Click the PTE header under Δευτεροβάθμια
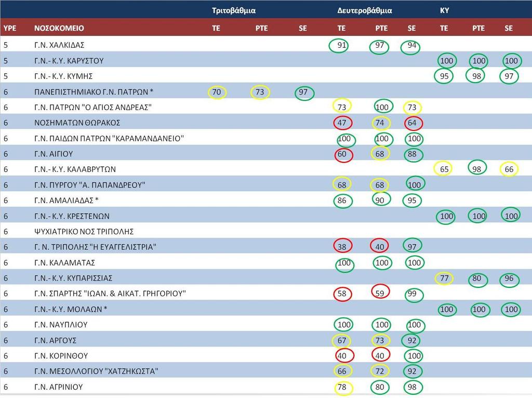The image size is (532, 398). point(381,28)
